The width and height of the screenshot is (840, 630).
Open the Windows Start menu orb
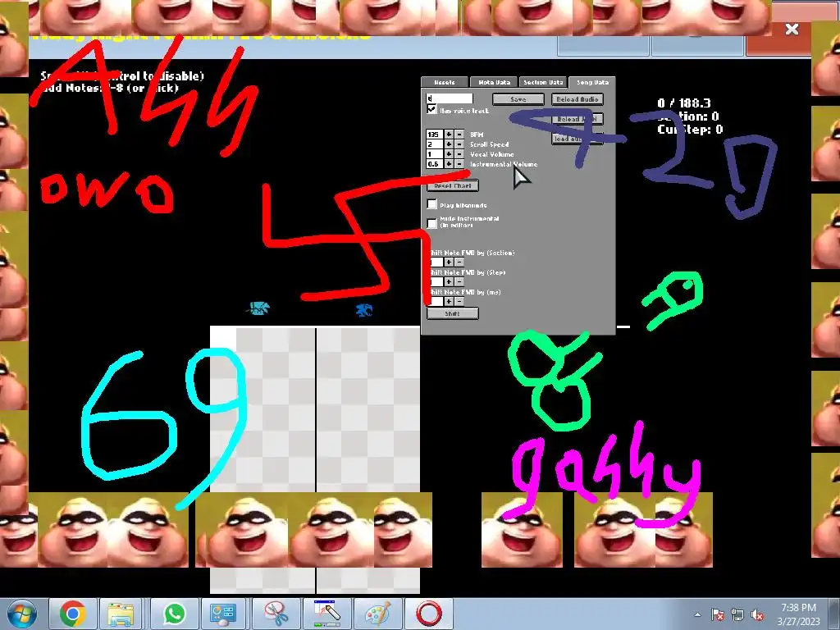pyautogui.click(x=22, y=614)
